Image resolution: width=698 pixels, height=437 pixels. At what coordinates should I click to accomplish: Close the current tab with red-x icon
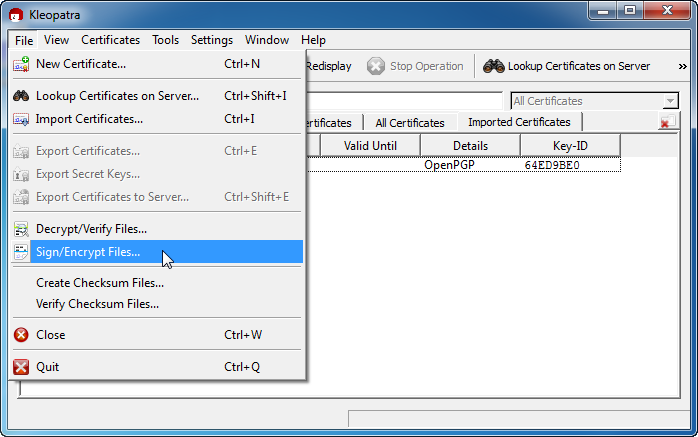(667, 121)
